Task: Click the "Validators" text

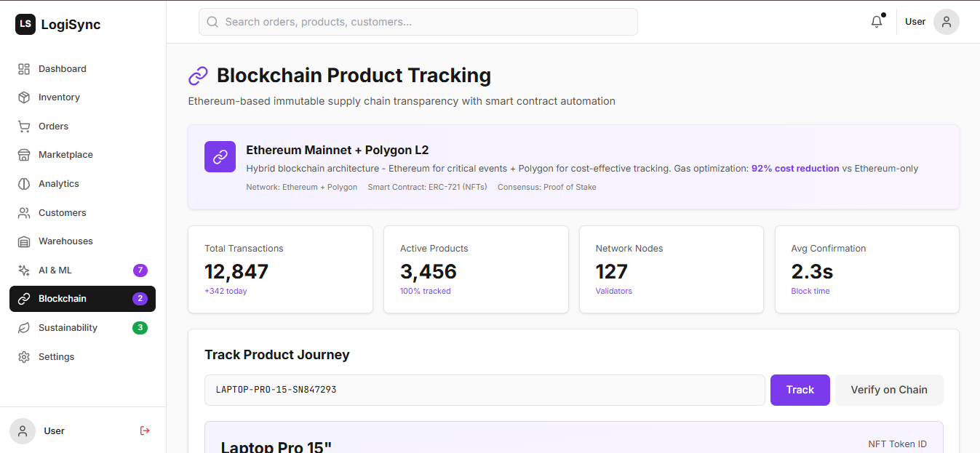Action: (614, 291)
